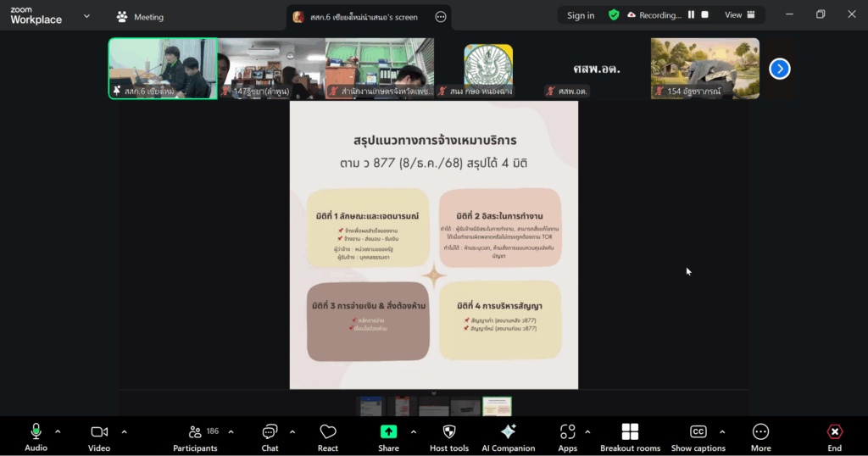Viewport: 868px width, 456px height.
Task: Click the Sign in button
Action: point(581,15)
